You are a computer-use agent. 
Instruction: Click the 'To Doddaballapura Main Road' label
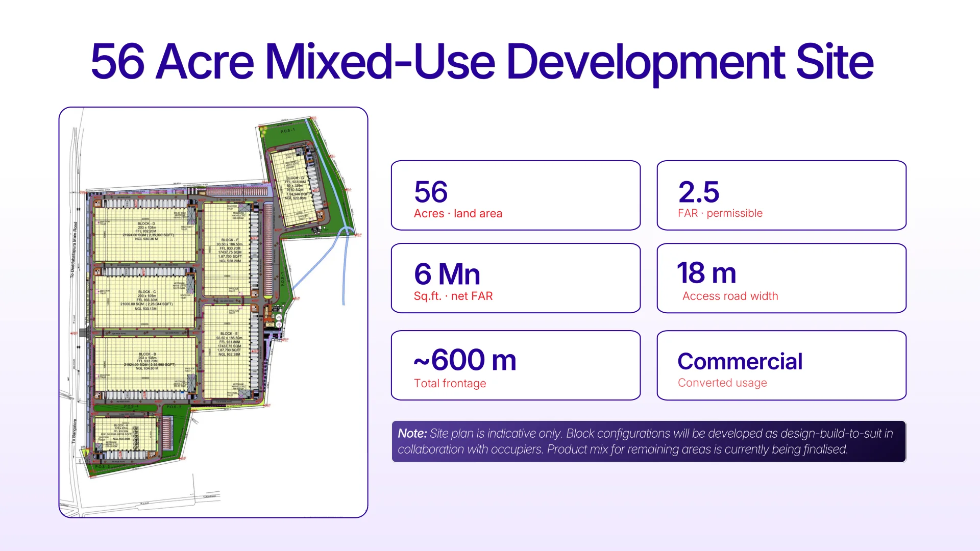pyautogui.click(x=74, y=249)
